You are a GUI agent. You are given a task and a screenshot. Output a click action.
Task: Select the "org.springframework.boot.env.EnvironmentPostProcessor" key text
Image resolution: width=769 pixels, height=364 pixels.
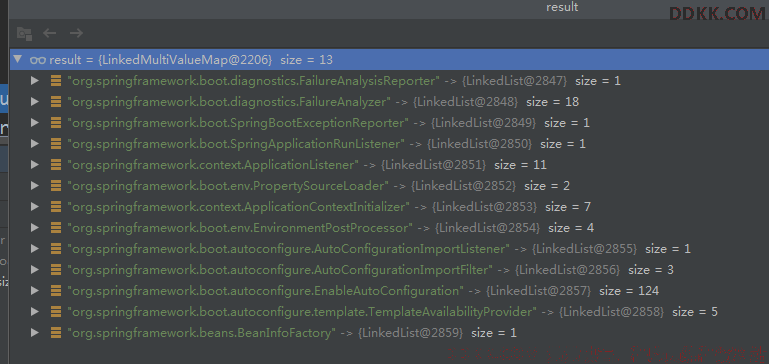tap(240, 228)
